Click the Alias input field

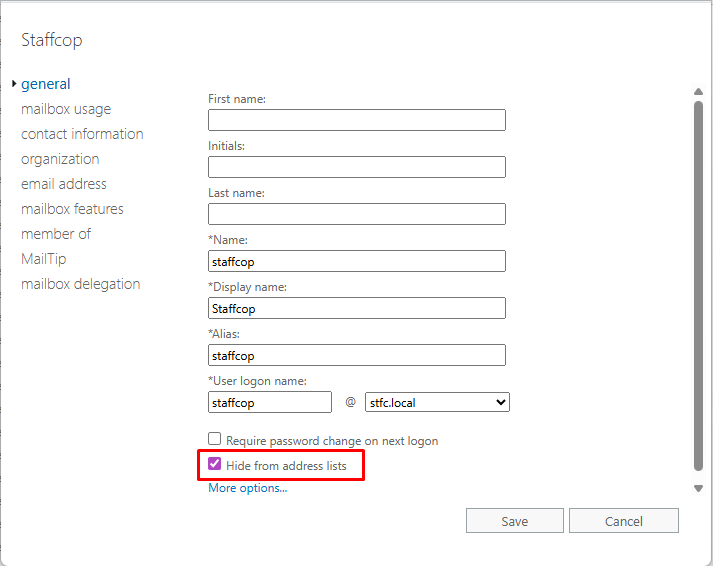point(356,355)
